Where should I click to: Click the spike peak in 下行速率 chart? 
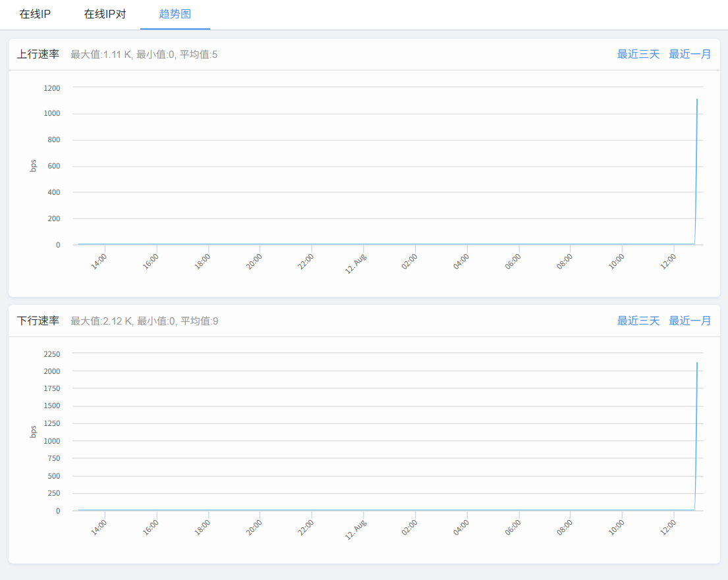click(x=697, y=363)
